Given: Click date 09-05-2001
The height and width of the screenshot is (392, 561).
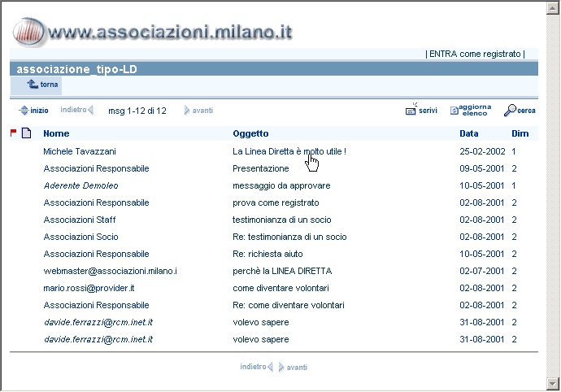Looking at the screenshot, I should click(481, 168).
